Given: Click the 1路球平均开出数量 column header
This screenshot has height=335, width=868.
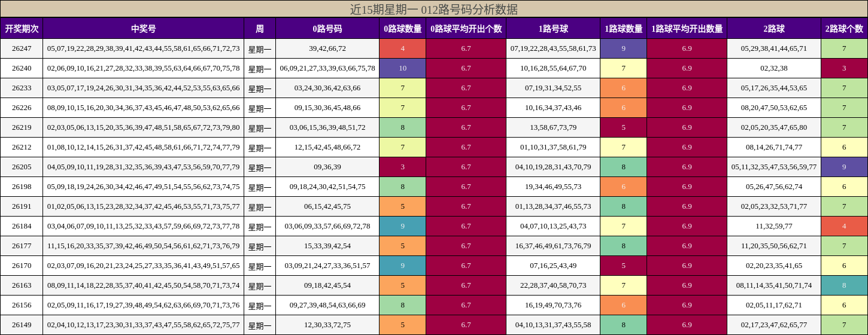Looking at the screenshot, I should [x=687, y=28].
